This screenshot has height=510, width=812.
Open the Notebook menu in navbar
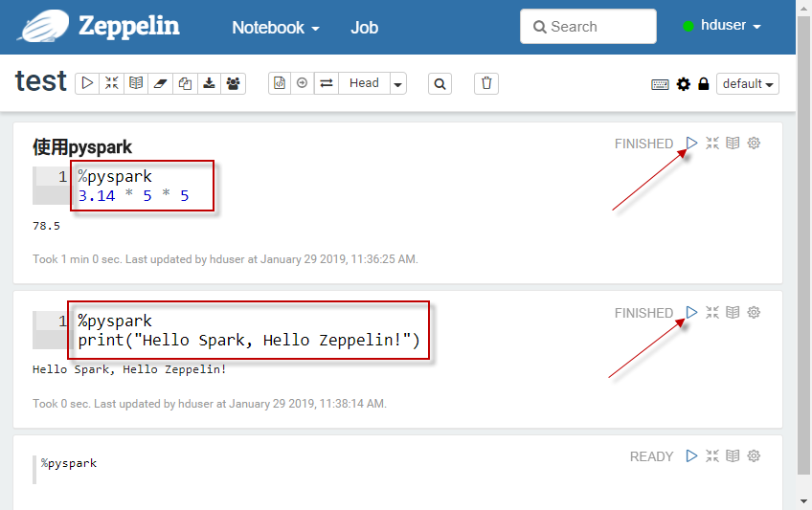275,28
